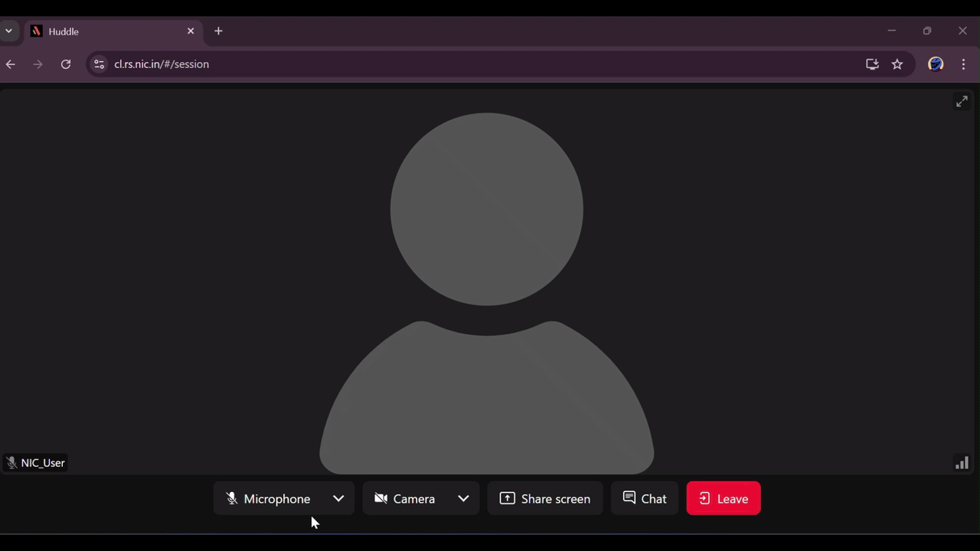Click the fullscreen expand icon top right
Viewport: 980px width, 551px height.
(x=962, y=101)
